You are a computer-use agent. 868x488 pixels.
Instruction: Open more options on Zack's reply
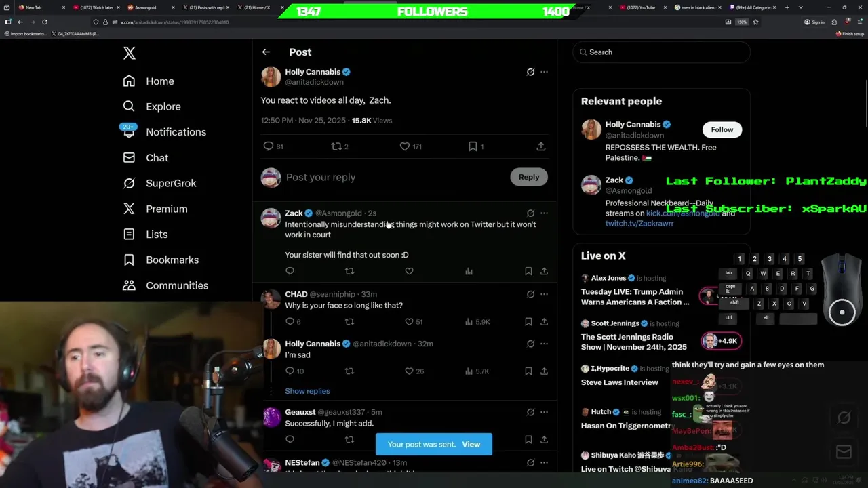[544, 213]
